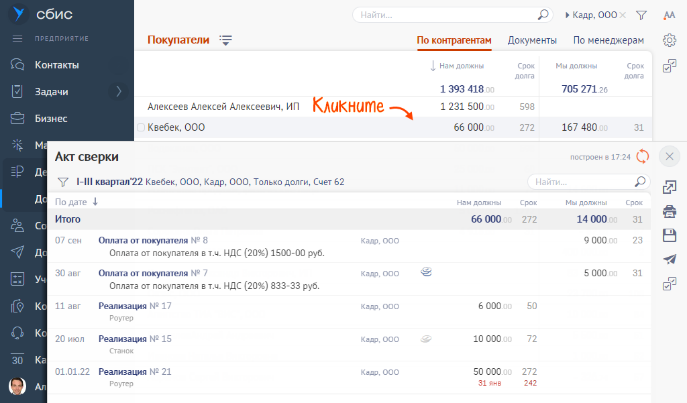Sort by Нам должны column header
This screenshot has height=403, width=687.
pos(461,66)
